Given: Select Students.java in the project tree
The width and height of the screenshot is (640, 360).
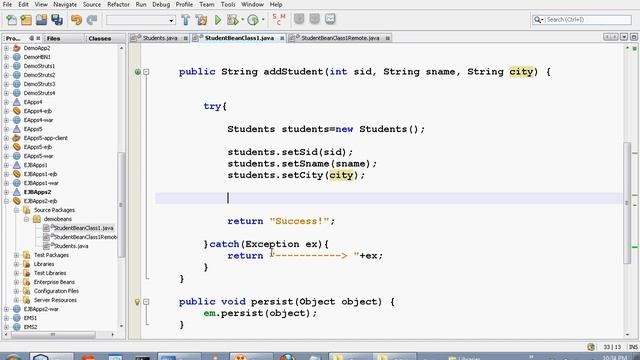Looking at the screenshot, I should (x=71, y=246).
